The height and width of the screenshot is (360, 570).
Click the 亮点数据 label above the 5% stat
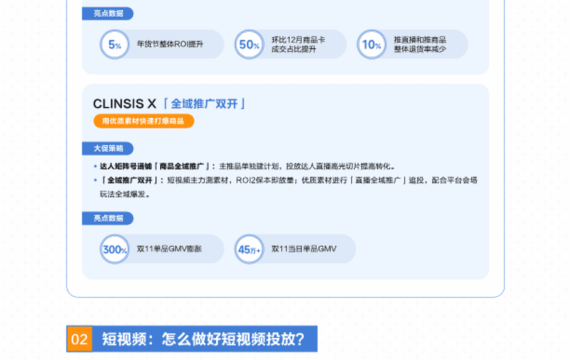[108, 13]
